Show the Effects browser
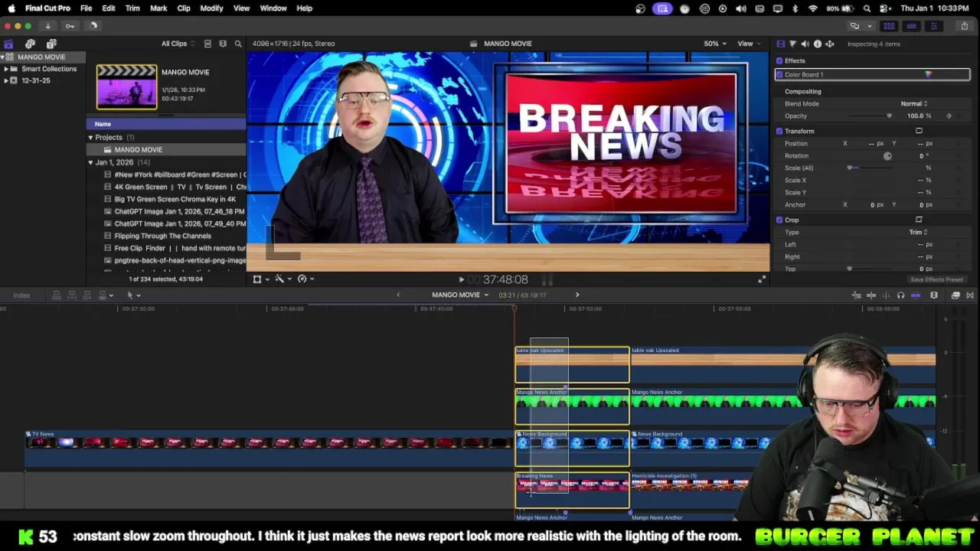Screen dimensions: 980x551 tap(955, 295)
